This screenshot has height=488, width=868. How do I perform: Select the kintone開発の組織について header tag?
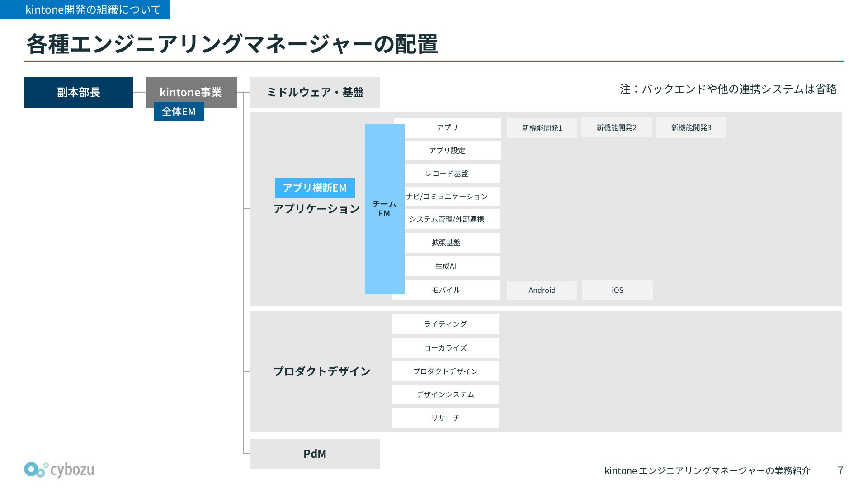click(85, 9)
